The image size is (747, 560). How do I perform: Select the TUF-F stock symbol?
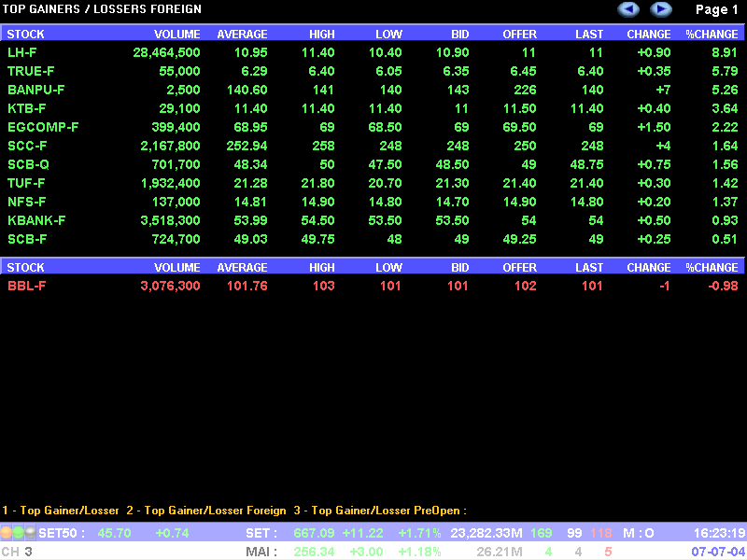click(x=26, y=183)
